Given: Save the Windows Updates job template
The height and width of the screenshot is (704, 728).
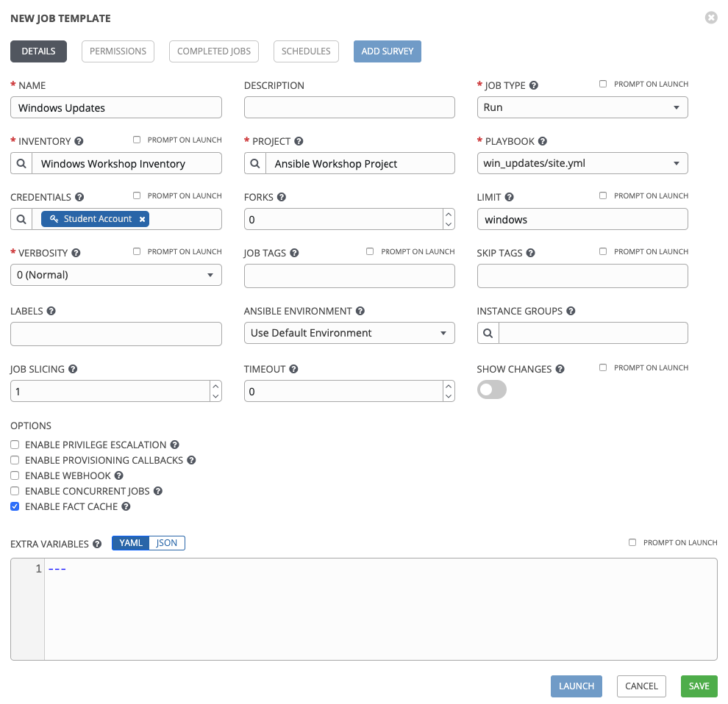Looking at the screenshot, I should [699, 686].
